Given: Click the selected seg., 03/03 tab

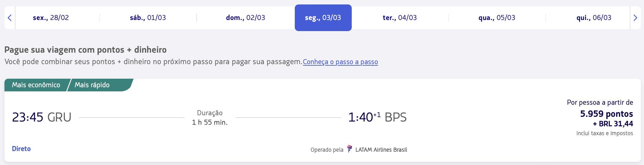Looking at the screenshot, I should (323, 18).
